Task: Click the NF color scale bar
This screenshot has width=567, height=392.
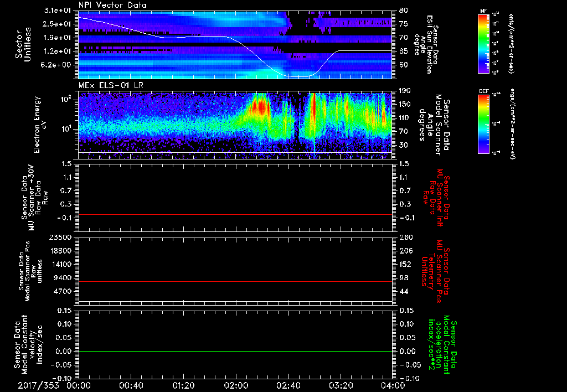Action: pyautogui.click(x=484, y=43)
